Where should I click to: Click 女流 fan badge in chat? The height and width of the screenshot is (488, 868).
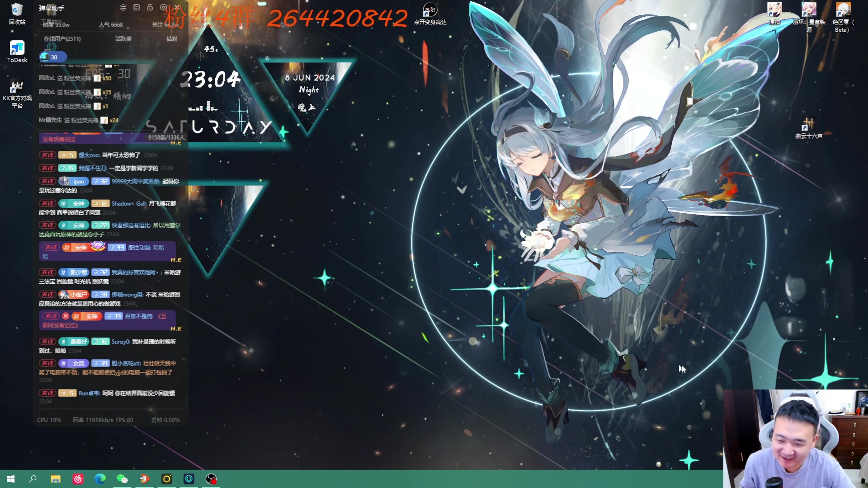click(x=74, y=363)
